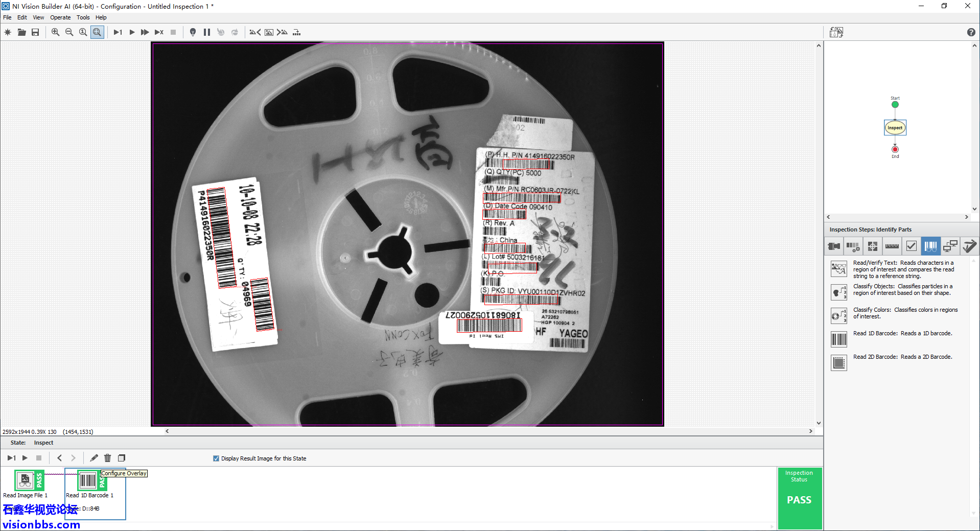Open the Check for Presence tab
Image resolution: width=980 pixels, height=531 pixels.
pos(911,246)
